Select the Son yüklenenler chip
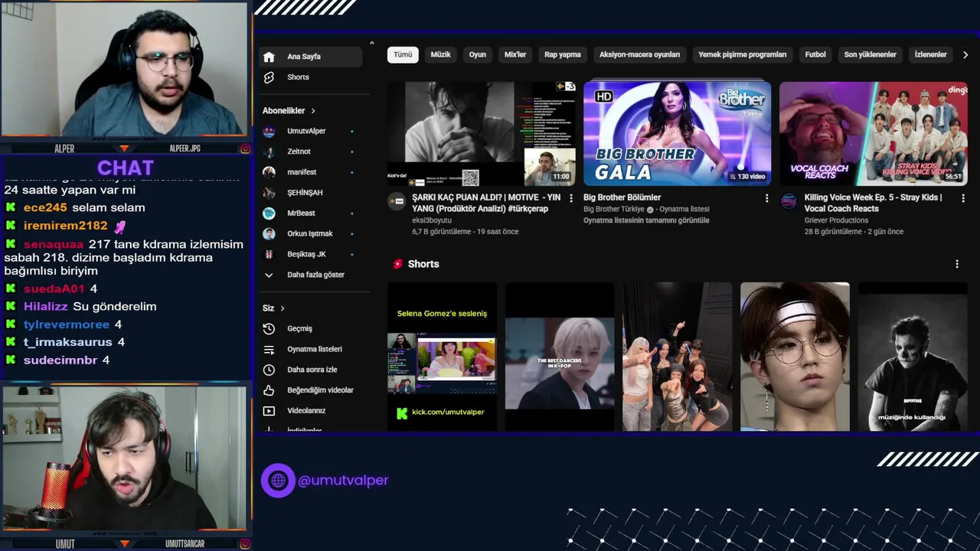 pyautogui.click(x=871, y=55)
